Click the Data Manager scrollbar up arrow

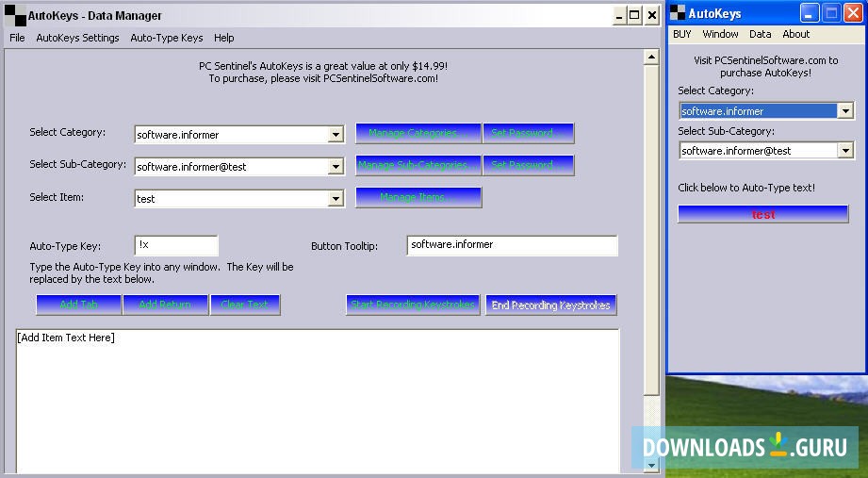651,58
